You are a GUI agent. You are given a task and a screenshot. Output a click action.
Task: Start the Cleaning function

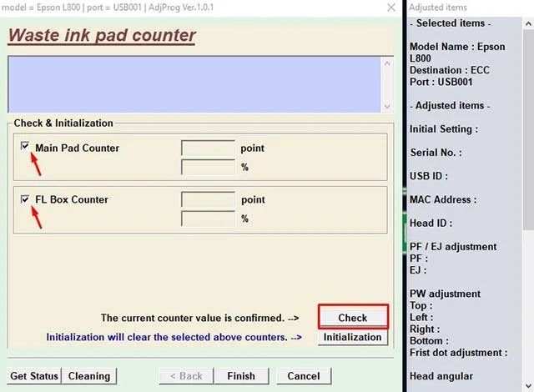pos(89,376)
